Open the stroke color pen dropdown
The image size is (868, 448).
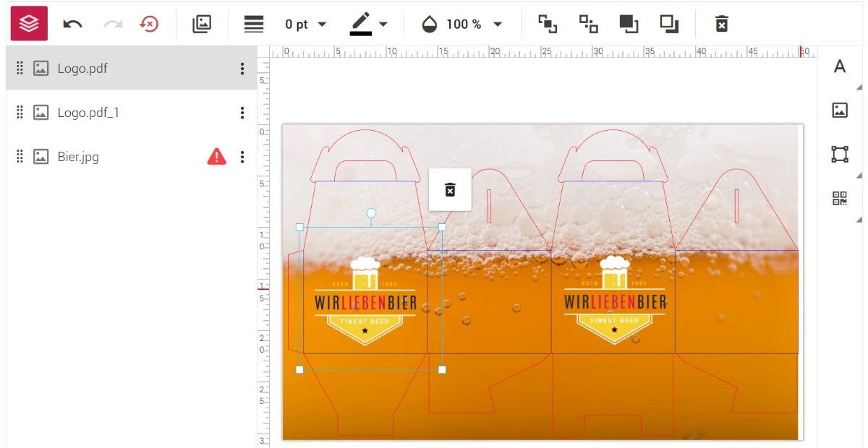pos(370,25)
